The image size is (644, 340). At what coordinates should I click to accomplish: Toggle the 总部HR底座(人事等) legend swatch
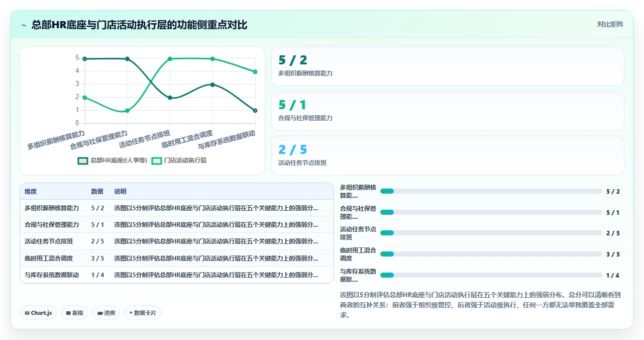(x=83, y=160)
